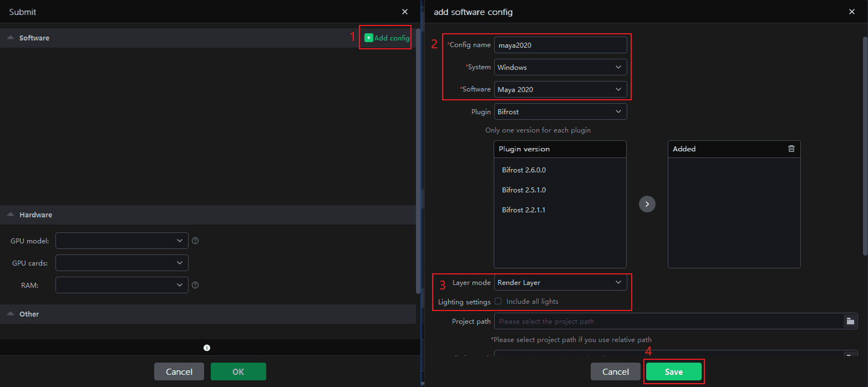Click help icon next to RAM
868x387 pixels.
click(x=195, y=285)
